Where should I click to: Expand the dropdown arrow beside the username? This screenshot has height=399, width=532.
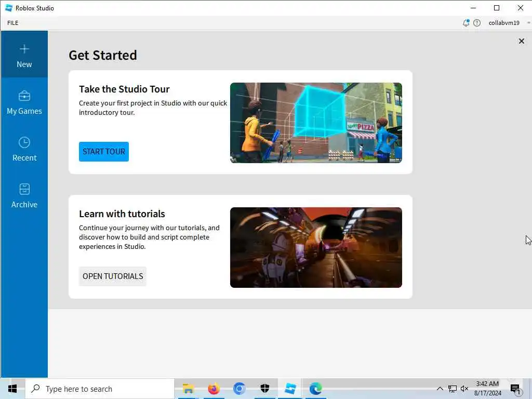(528, 23)
